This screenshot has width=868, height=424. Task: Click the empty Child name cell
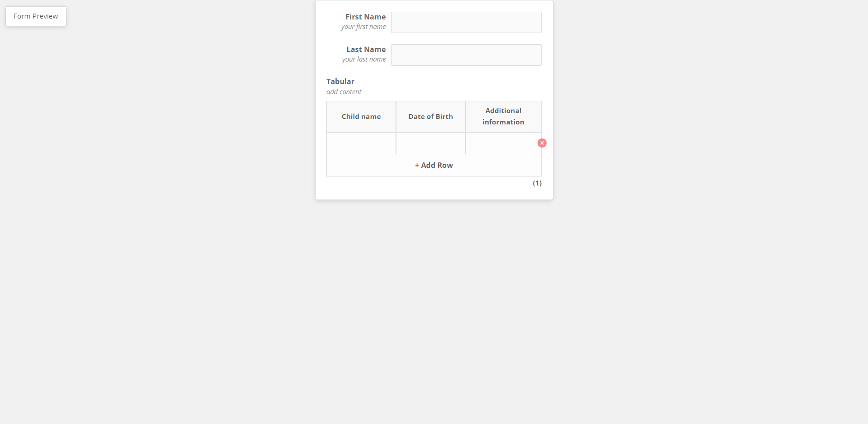click(361, 143)
